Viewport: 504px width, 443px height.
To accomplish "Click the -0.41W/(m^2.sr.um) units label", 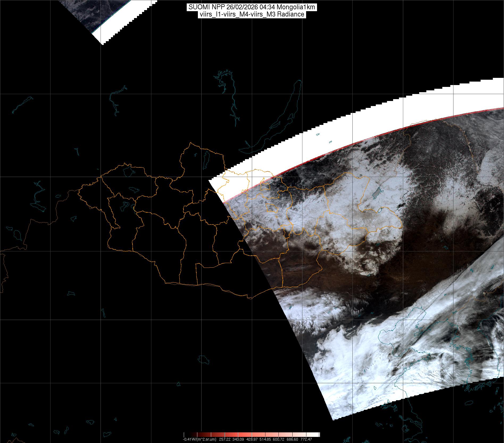I will tap(199, 439).
